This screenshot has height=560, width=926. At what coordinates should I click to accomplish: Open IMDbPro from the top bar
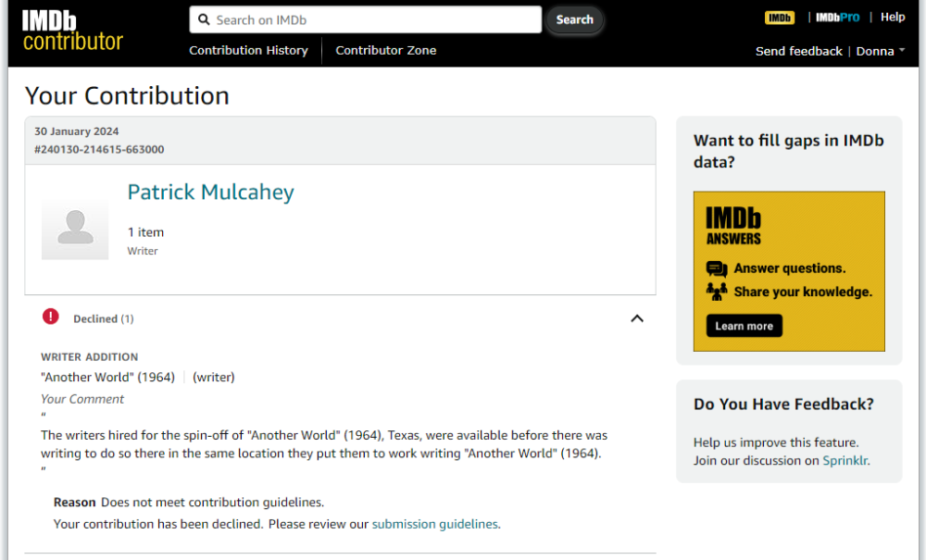pos(836,17)
